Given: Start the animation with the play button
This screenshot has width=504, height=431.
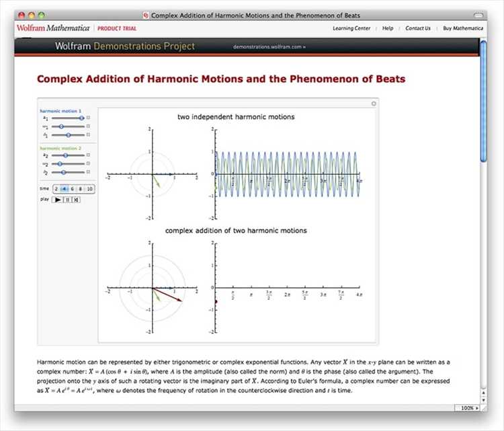Looking at the screenshot, I should point(58,200).
